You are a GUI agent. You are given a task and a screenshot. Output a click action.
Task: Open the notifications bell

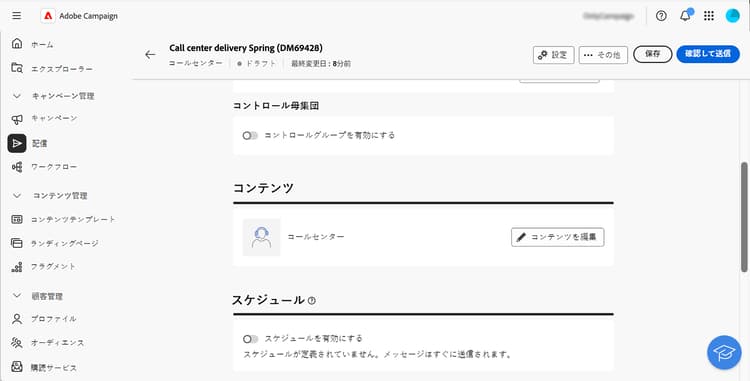point(685,16)
